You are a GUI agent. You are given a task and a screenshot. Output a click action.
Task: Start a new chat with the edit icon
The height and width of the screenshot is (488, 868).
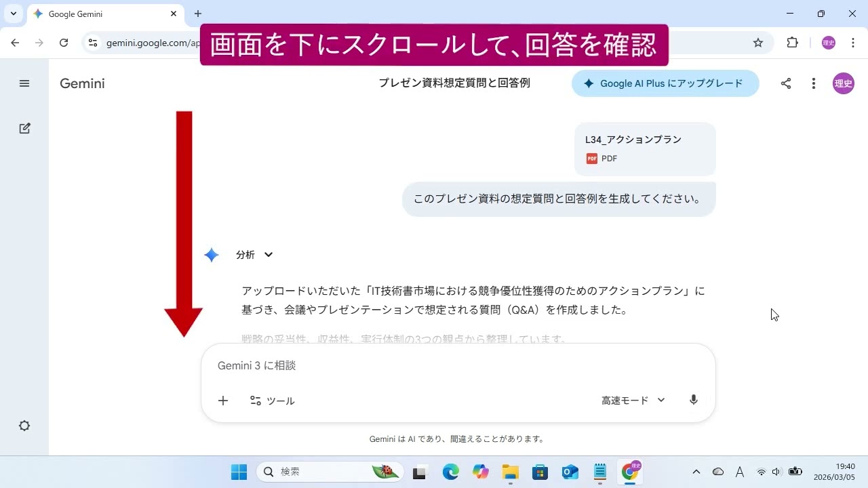coord(24,128)
